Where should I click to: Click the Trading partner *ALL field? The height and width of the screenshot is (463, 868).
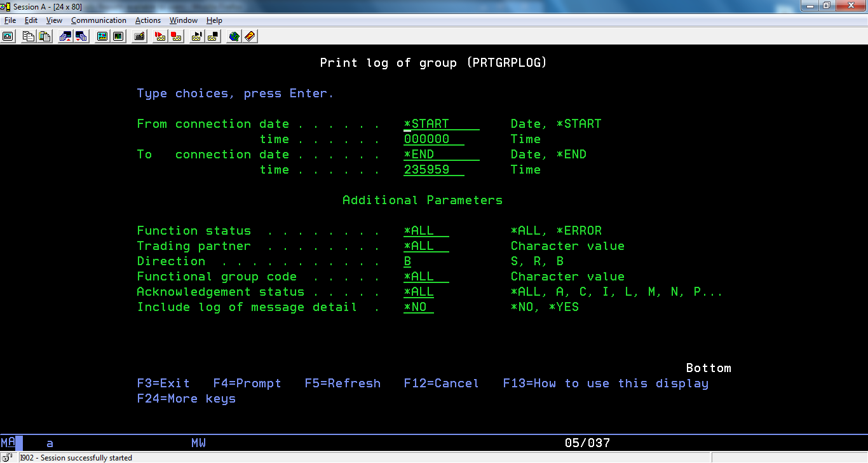pos(426,246)
